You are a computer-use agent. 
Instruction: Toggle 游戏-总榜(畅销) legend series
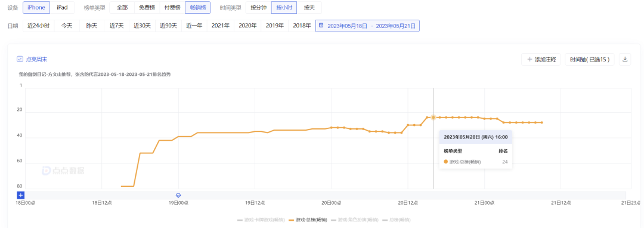click(308, 220)
